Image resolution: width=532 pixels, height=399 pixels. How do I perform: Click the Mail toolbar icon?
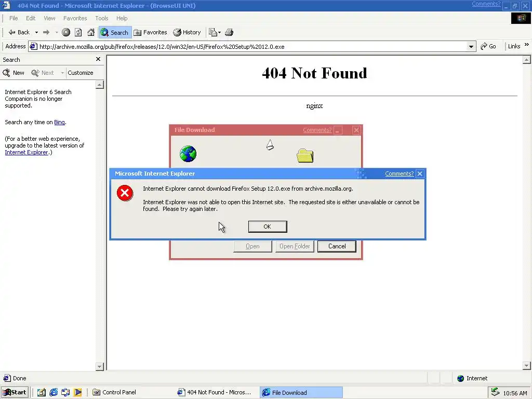[x=212, y=32]
